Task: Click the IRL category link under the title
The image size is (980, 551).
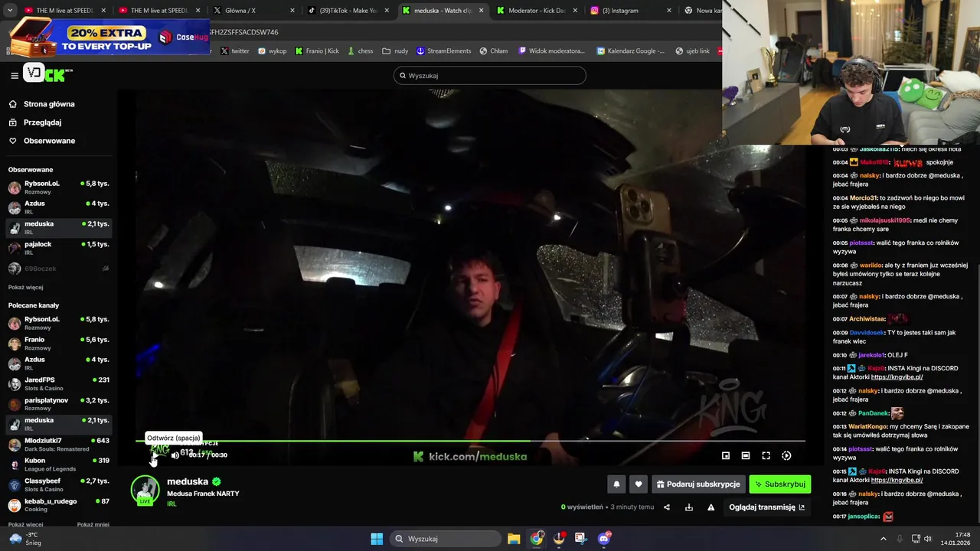Action: pos(171,504)
